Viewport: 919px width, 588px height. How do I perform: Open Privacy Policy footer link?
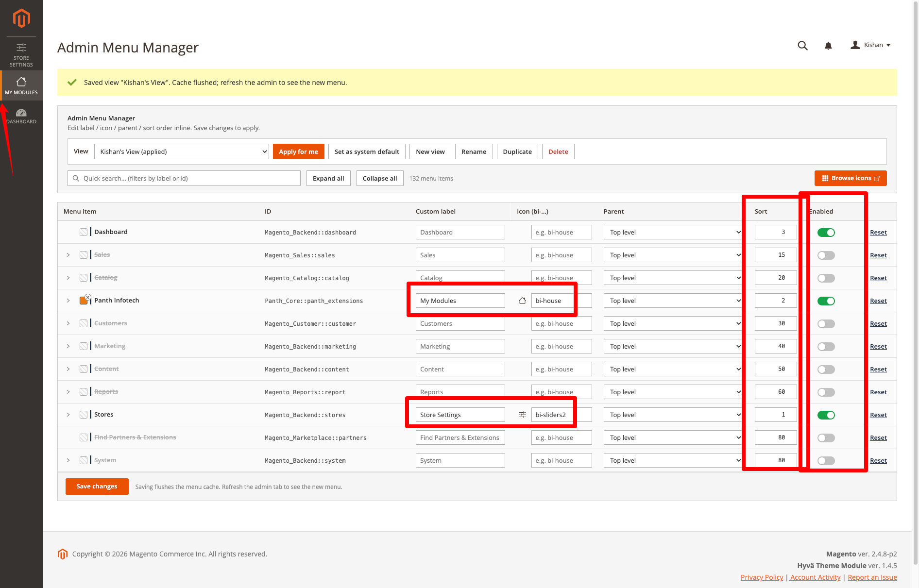click(762, 577)
